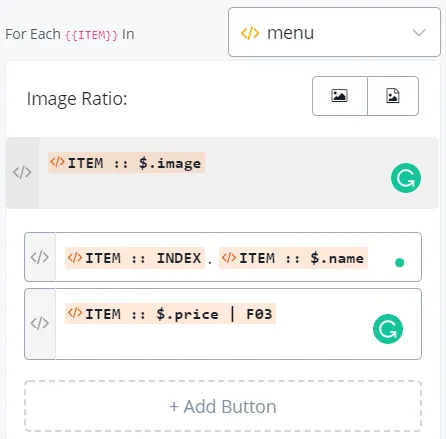Viewport: 446px width, 439px height.
Task: Focus the card title input field
Action: pos(238,257)
